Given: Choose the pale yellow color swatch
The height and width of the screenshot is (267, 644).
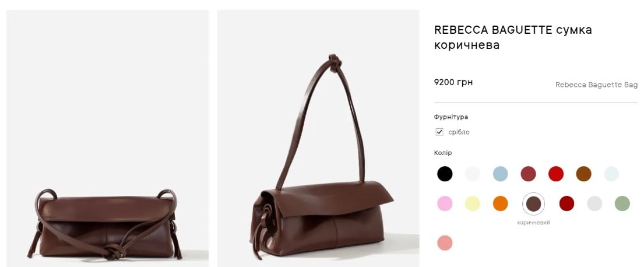Looking at the screenshot, I should click(472, 203).
